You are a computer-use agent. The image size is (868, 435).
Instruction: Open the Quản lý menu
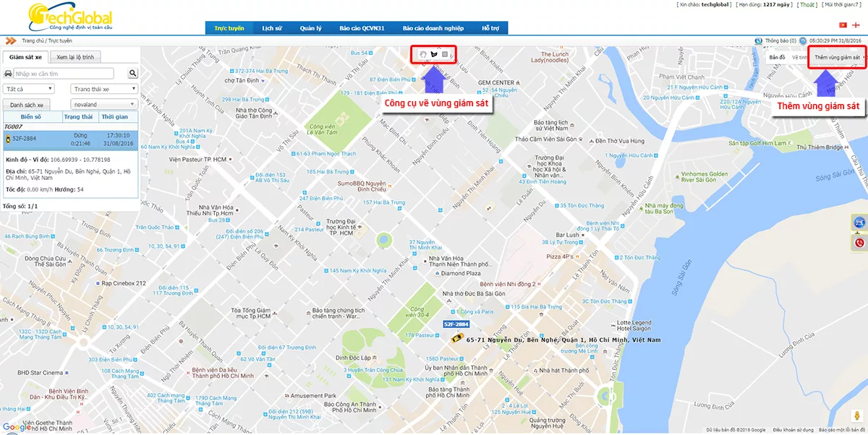pos(310,28)
